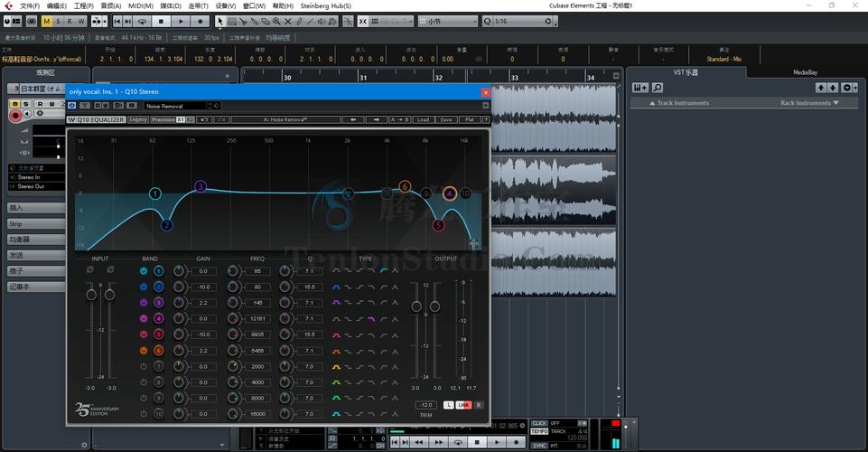Click the Legacy button in Q10
This screenshot has height=452, width=868.
pyautogui.click(x=138, y=119)
